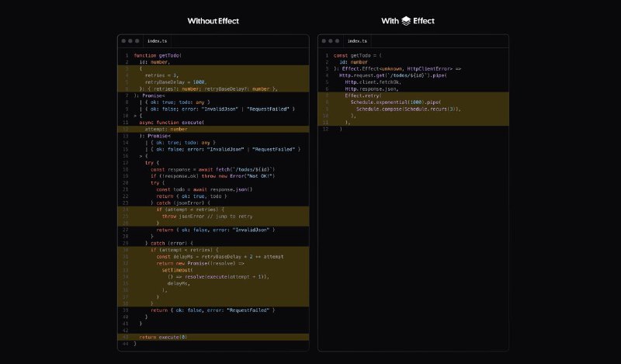621x364 pixels.
Task: Click the middle window dot in the Without Effect window
Action: 130,41
